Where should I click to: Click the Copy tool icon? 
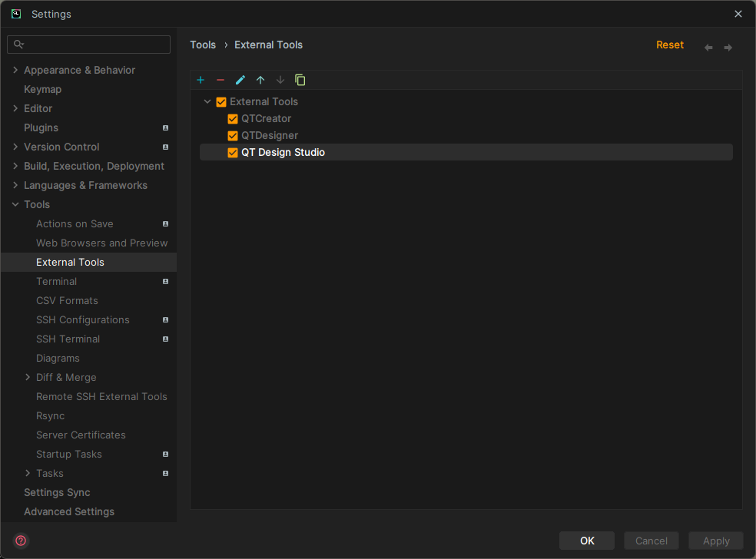[x=300, y=80]
